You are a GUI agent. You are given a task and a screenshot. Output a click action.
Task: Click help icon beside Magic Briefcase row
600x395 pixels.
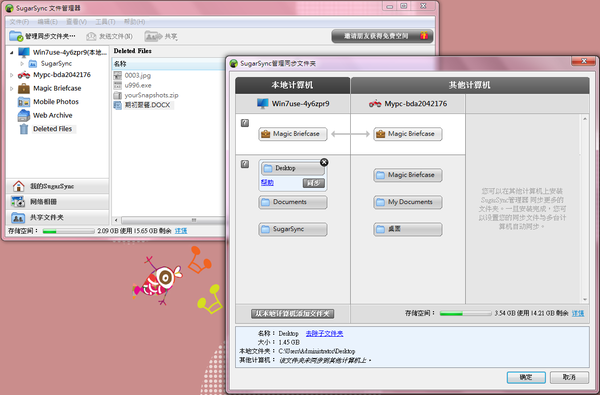tap(245, 123)
